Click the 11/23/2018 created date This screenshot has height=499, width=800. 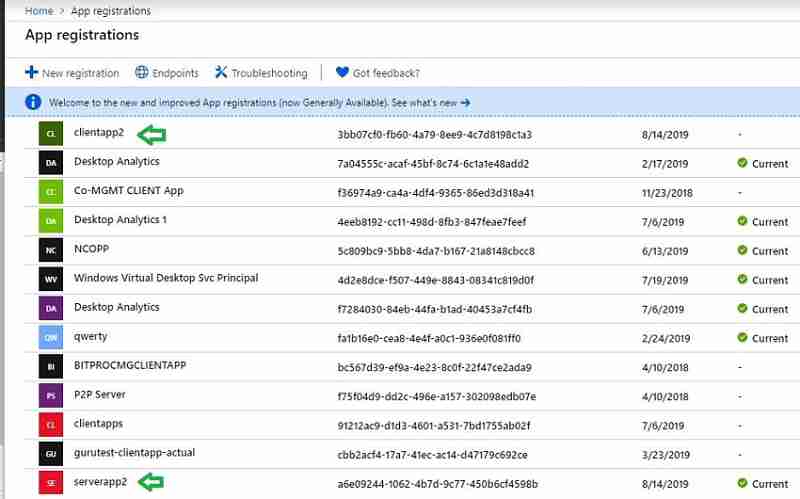pyautogui.click(x=667, y=193)
